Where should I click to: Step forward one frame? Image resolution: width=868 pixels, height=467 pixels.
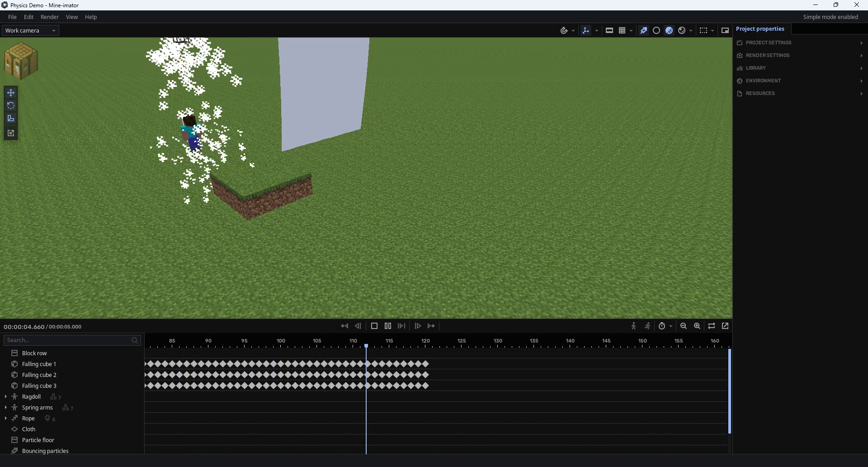point(418,326)
